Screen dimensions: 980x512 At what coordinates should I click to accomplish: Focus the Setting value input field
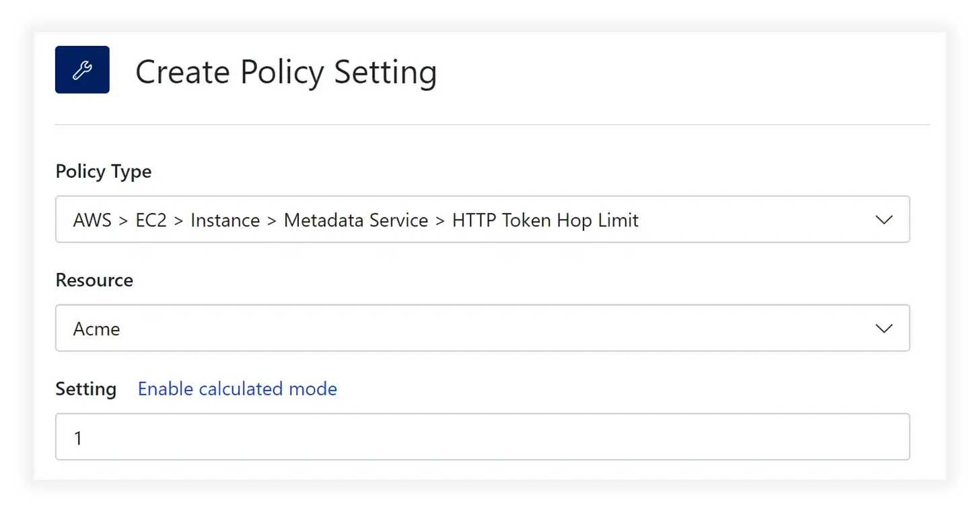point(483,437)
